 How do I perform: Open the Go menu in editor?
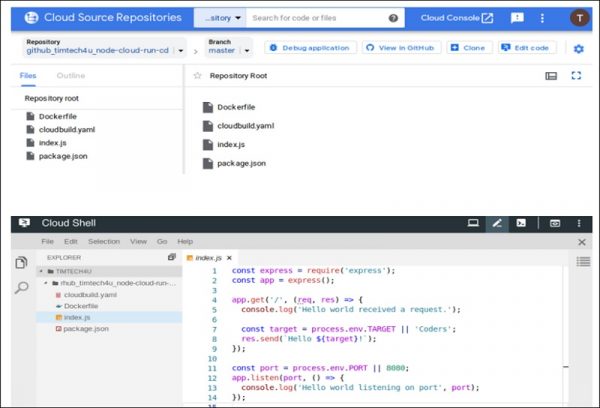point(162,242)
